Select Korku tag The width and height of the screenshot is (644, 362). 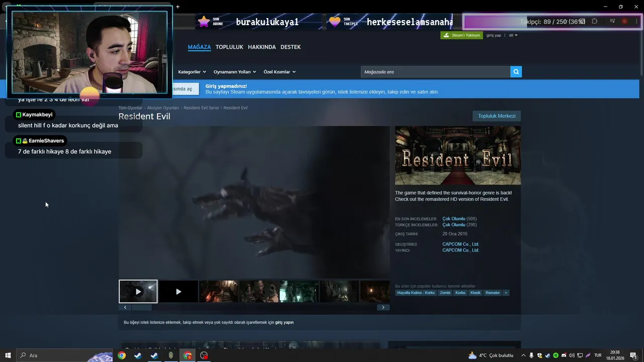point(460,293)
